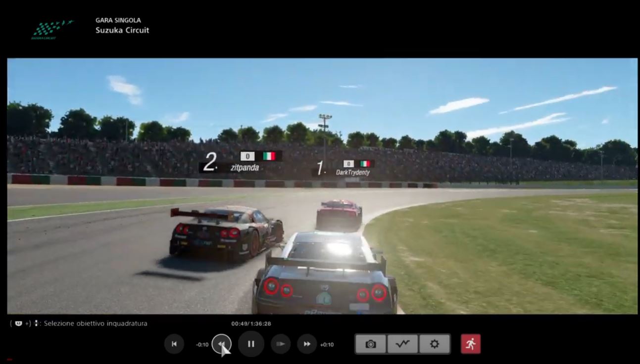Exit the replay with the red icon
640x364 pixels.
pyautogui.click(x=471, y=344)
